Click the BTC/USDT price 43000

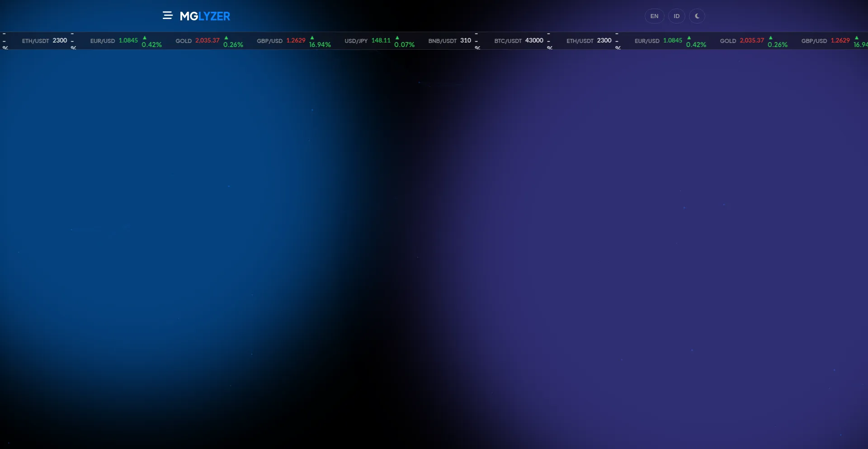coord(534,40)
